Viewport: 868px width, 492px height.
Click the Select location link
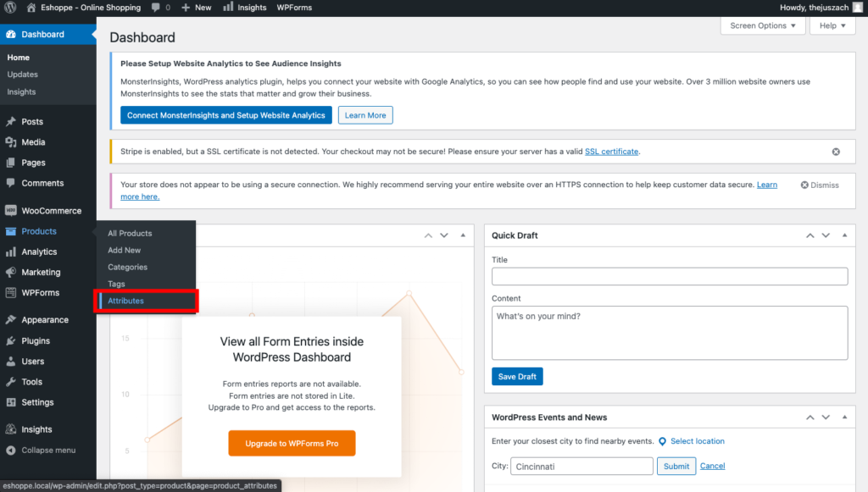point(698,441)
